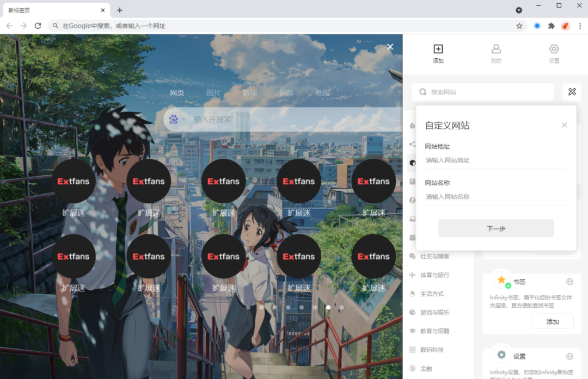Click the bright active page indicator dot
The image size is (588, 379).
(328, 307)
